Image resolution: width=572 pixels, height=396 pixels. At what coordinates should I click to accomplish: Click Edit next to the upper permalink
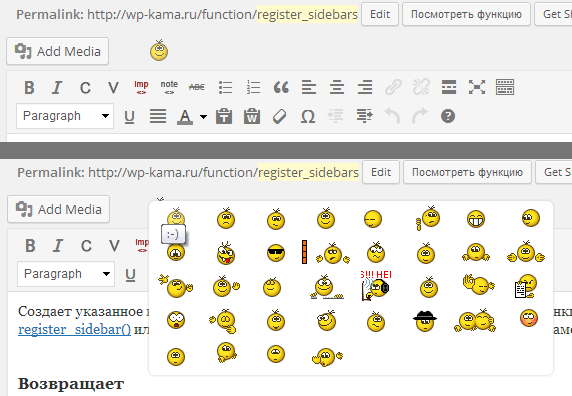click(380, 14)
